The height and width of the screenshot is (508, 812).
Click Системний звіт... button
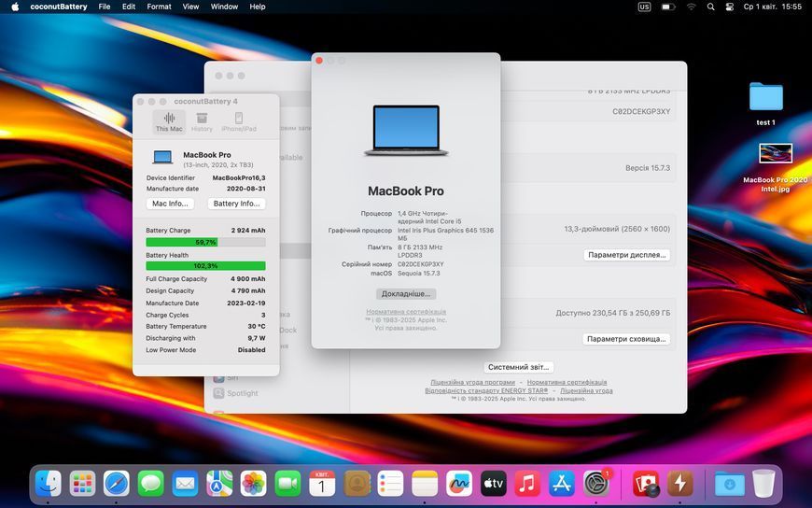pos(518,367)
